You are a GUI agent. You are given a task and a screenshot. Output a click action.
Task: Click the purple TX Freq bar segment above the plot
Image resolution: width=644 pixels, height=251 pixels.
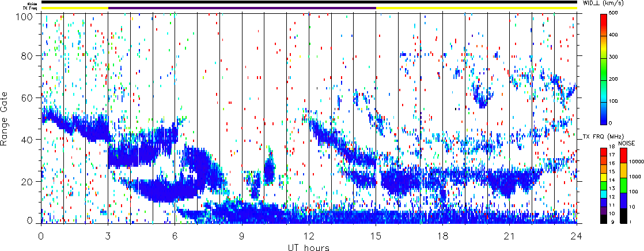click(242, 8)
